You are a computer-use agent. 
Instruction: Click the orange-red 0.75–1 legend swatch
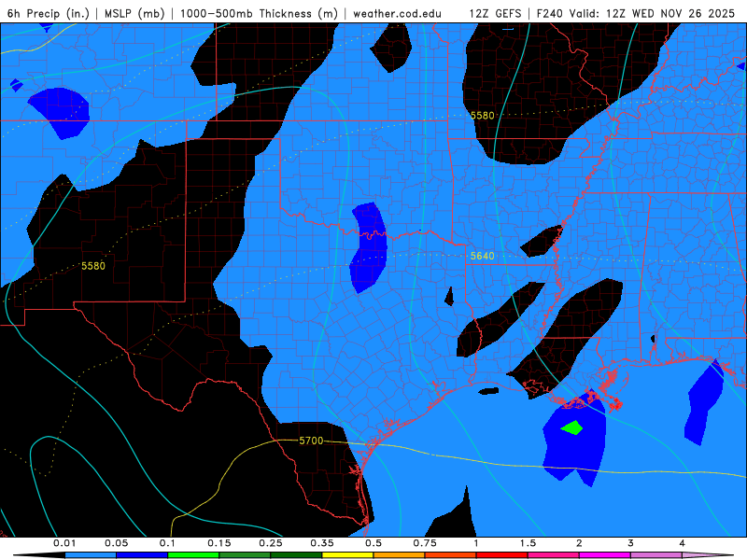click(x=451, y=555)
